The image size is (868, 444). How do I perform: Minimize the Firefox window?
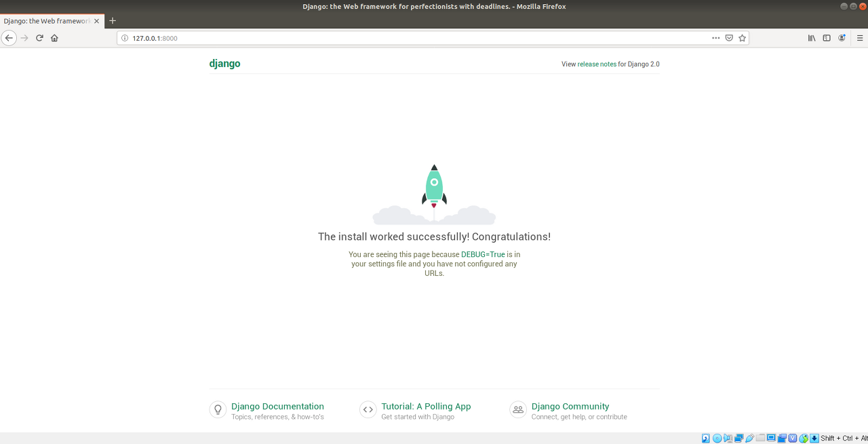tap(844, 6)
